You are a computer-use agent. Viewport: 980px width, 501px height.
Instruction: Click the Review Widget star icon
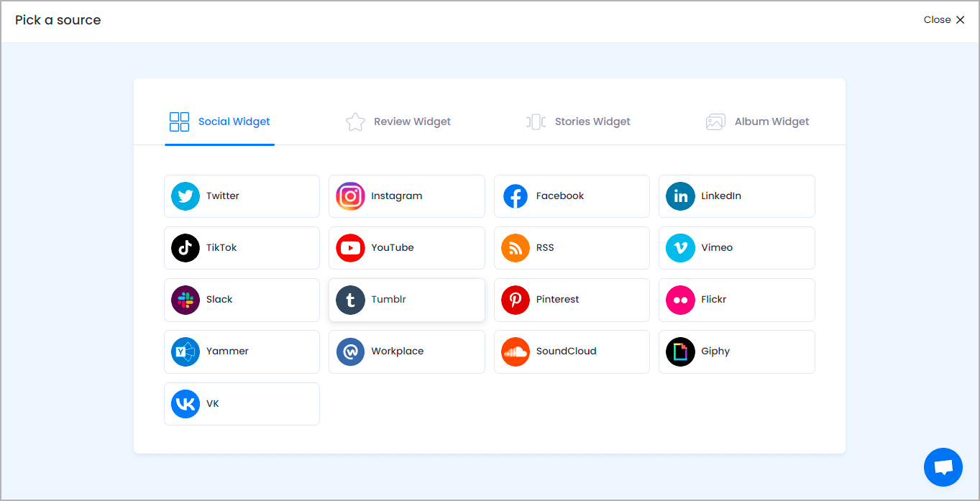(355, 121)
